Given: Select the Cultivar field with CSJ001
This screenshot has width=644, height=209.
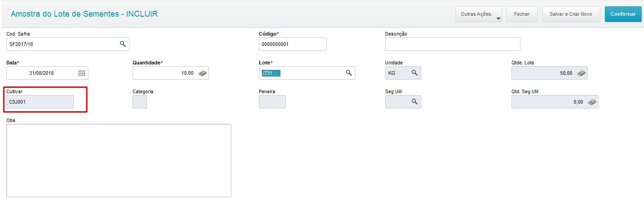Looking at the screenshot, I should [x=40, y=102].
